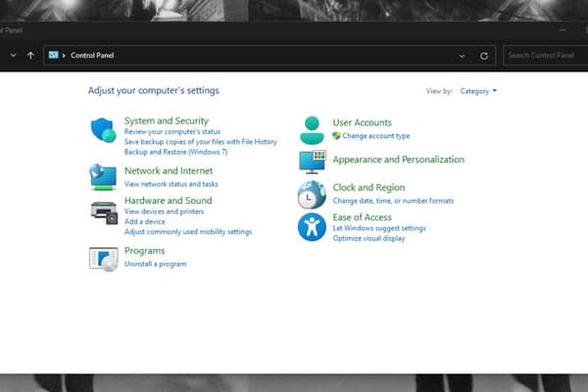Image resolution: width=588 pixels, height=392 pixels.
Task: Click the Ease of Access icon
Action: pyautogui.click(x=312, y=227)
